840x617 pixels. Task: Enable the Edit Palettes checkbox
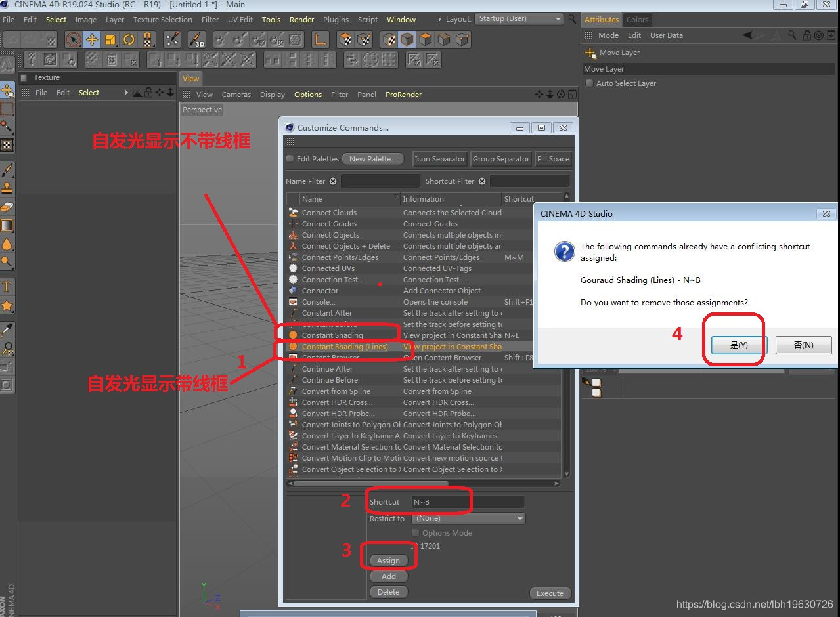tap(290, 159)
